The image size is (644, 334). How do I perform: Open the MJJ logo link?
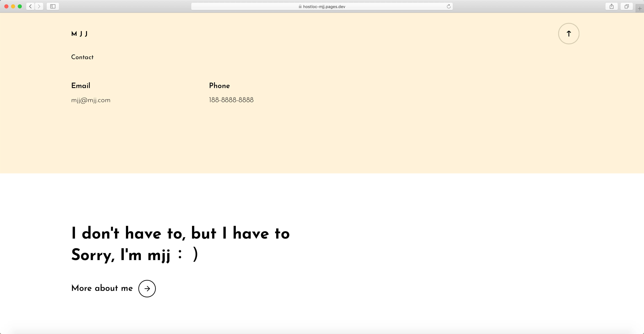point(79,34)
